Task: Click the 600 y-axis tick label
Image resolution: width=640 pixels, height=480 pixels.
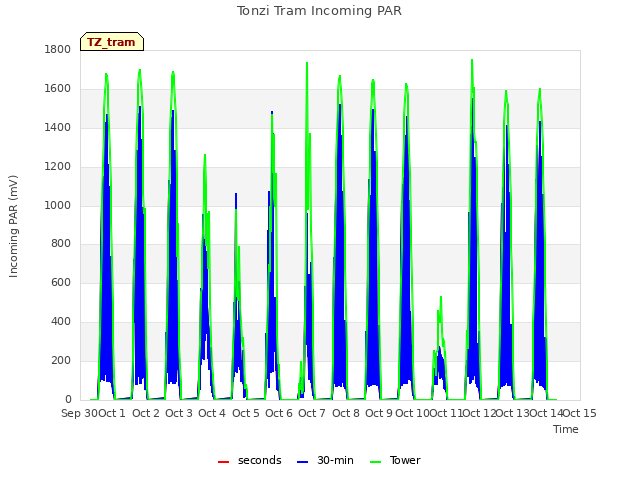Action: point(61,282)
